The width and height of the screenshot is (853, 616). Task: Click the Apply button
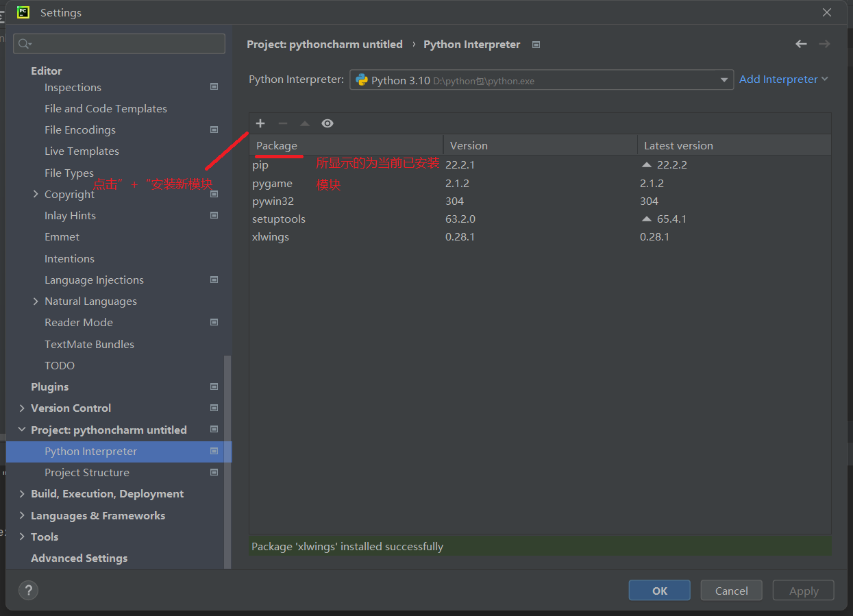pyautogui.click(x=803, y=591)
